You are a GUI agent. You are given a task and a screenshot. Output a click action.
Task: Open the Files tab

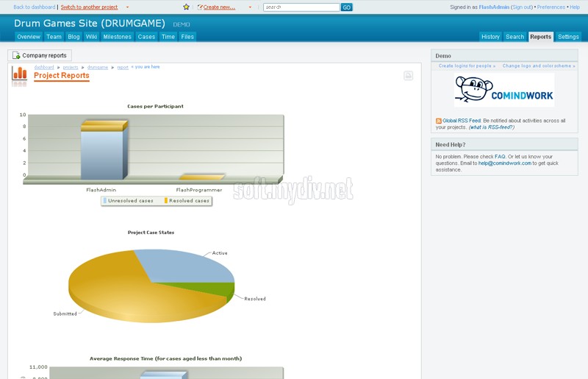[x=187, y=37]
